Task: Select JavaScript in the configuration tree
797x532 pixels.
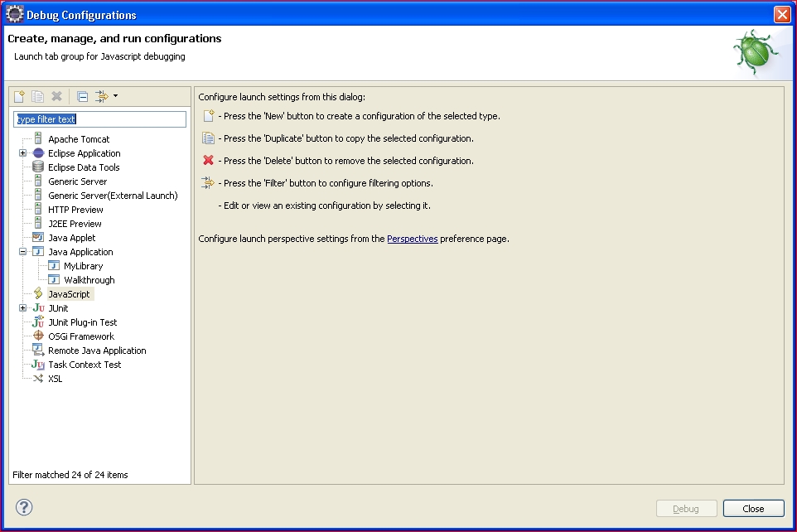Action: [x=69, y=294]
